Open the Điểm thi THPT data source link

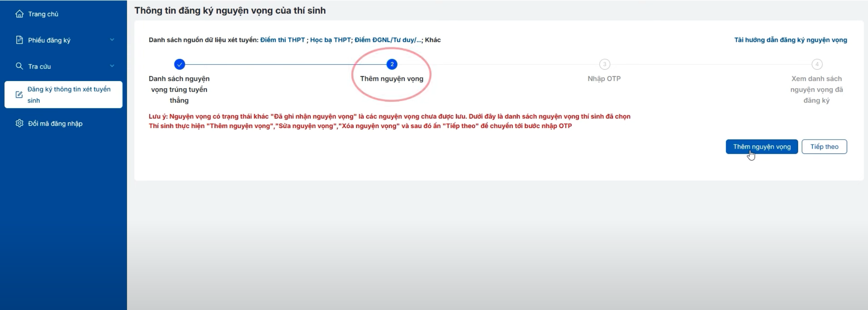tap(282, 40)
